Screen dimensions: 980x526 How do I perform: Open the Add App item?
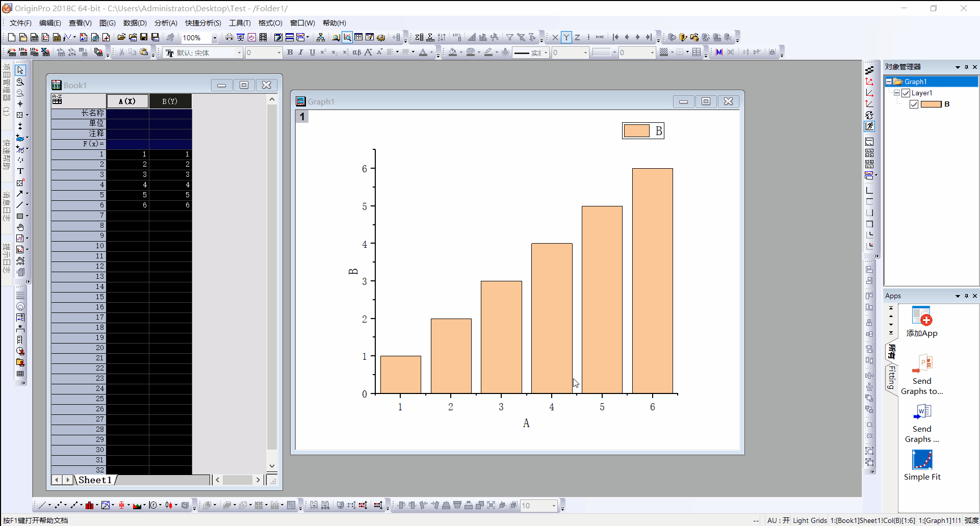pyautogui.click(x=922, y=322)
